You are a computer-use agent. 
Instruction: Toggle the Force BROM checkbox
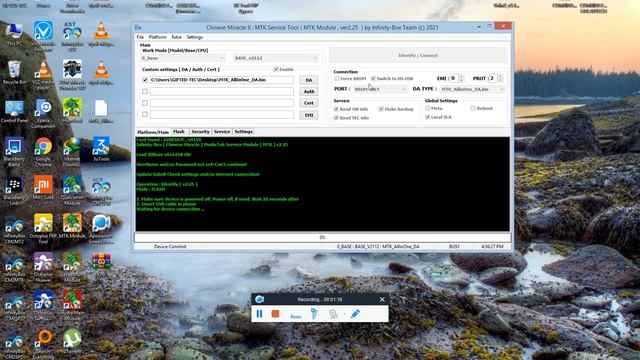coord(337,78)
